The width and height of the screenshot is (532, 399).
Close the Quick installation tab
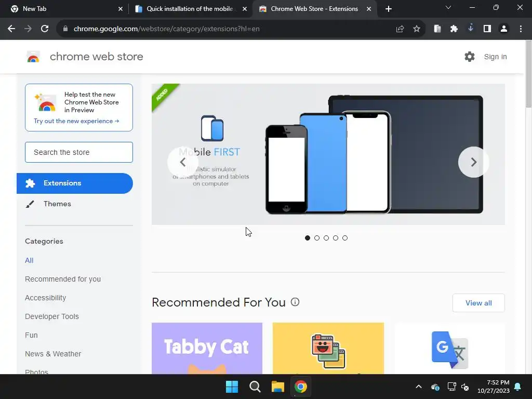click(245, 9)
